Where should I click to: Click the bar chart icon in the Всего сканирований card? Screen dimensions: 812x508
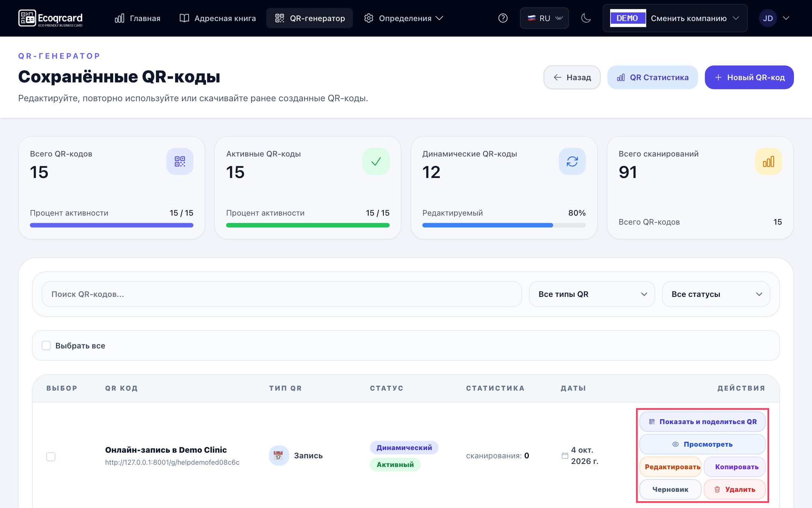[768, 161]
